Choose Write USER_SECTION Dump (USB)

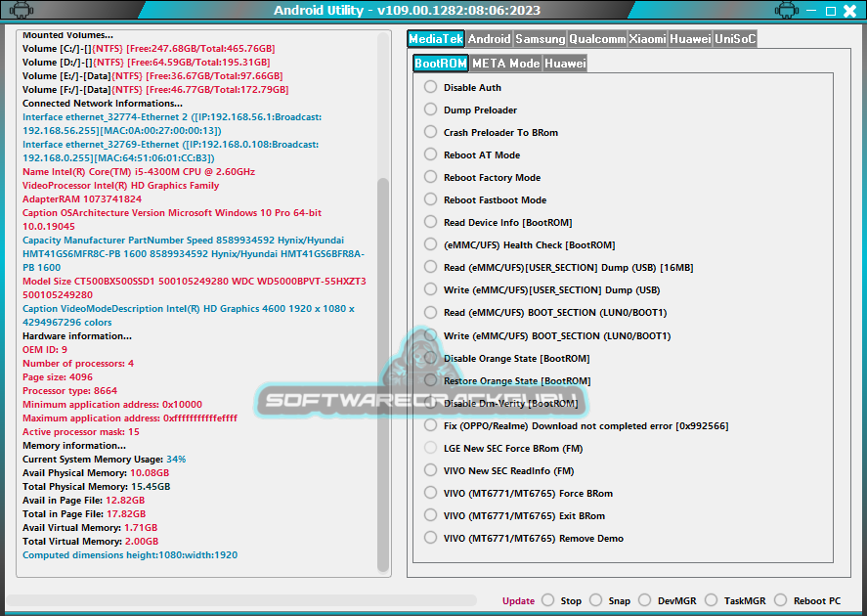(430, 289)
